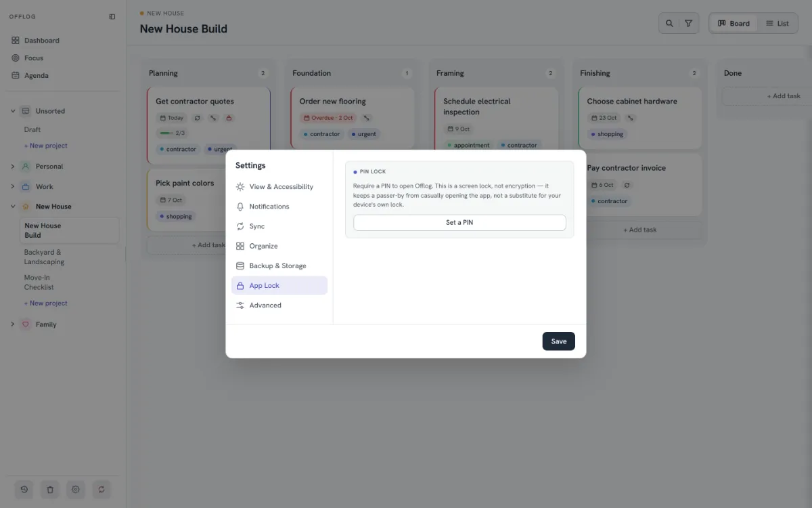Click the gear icon in sidebar footer
The width and height of the screenshot is (812, 508).
[x=76, y=489]
